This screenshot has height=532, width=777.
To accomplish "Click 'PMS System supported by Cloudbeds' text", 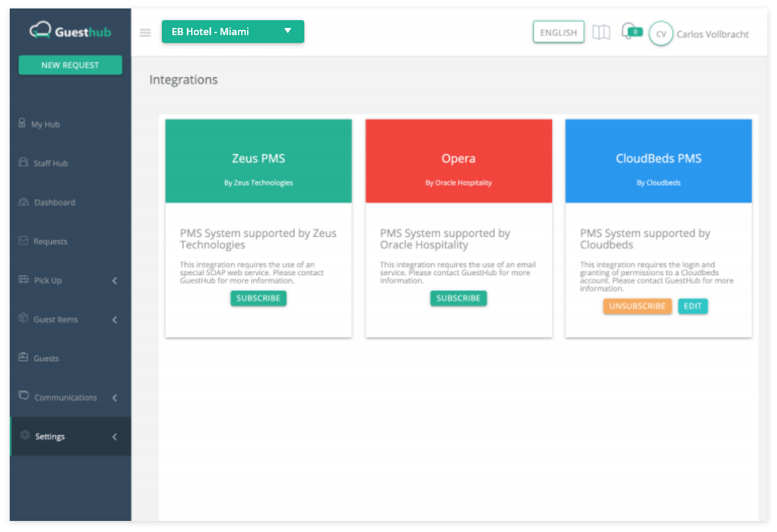I will click(x=645, y=239).
